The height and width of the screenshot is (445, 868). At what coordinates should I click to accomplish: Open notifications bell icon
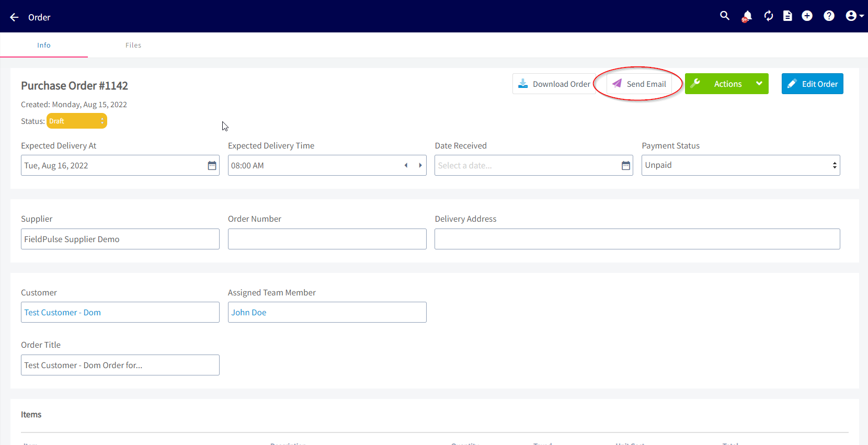pos(747,16)
